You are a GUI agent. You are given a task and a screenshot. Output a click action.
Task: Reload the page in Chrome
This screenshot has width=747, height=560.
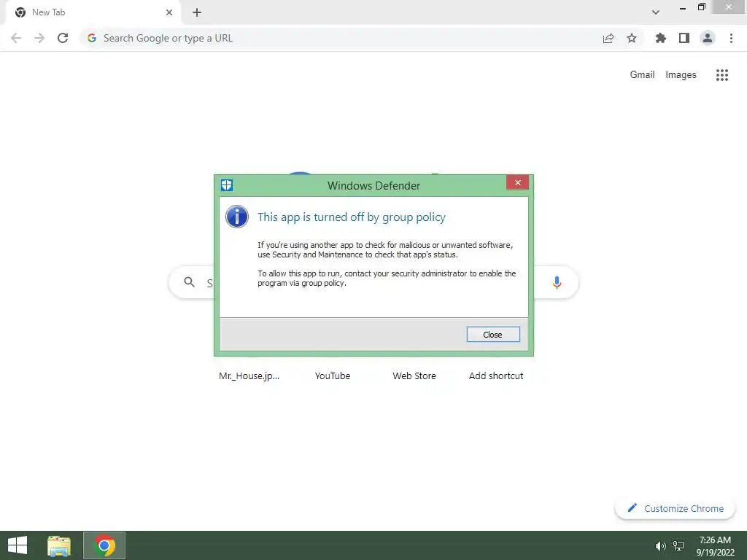point(63,38)
